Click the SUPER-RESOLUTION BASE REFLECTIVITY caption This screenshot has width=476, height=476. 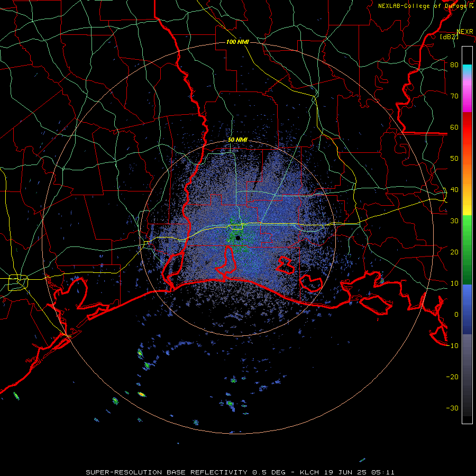point(167,472)
